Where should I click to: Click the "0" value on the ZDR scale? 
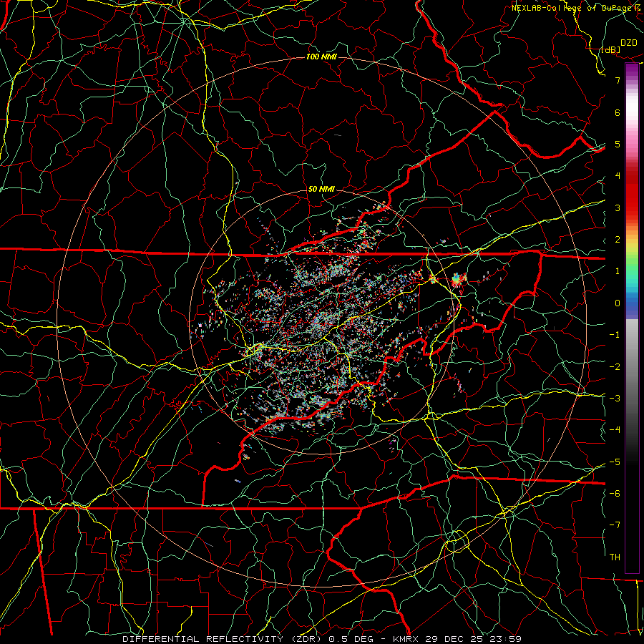point(618,303)
